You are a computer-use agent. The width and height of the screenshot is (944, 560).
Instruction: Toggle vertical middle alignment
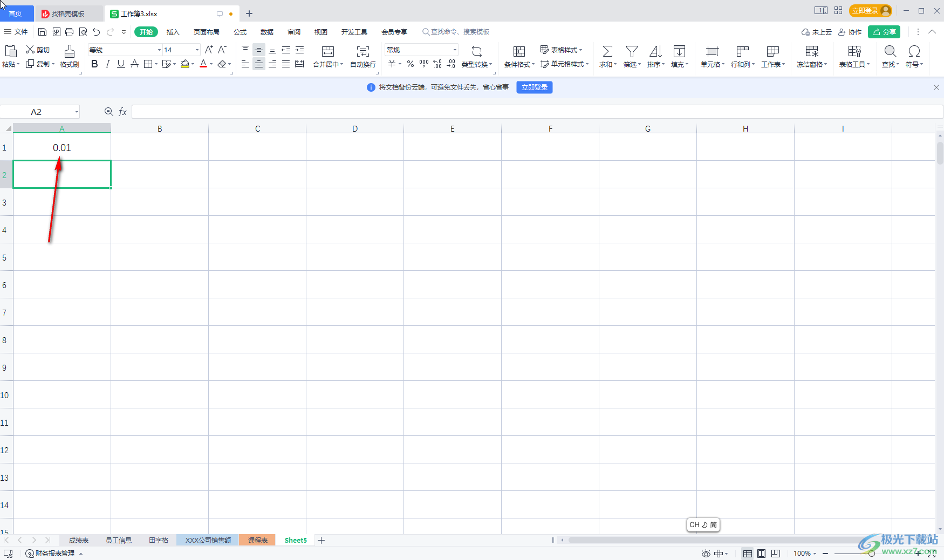click(x=259, y=50)
